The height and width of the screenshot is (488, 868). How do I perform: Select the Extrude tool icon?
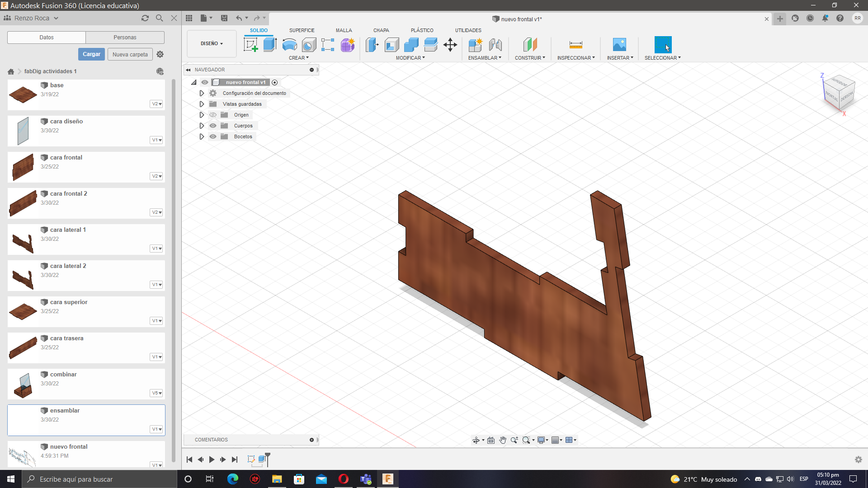click(270, 45)
